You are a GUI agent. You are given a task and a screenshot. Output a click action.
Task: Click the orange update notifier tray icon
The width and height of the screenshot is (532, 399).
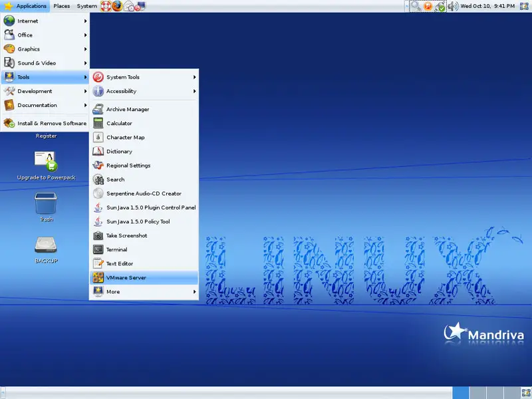pos(428,6)
